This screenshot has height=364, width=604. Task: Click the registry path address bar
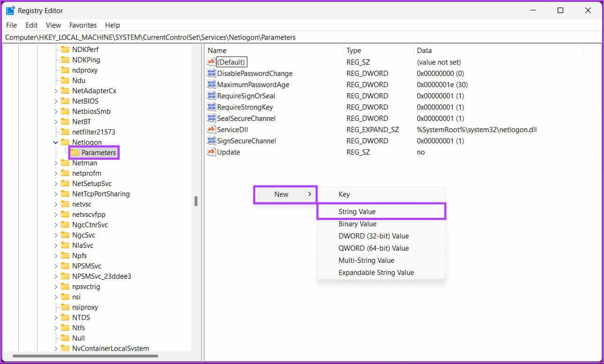click(302, 37)
